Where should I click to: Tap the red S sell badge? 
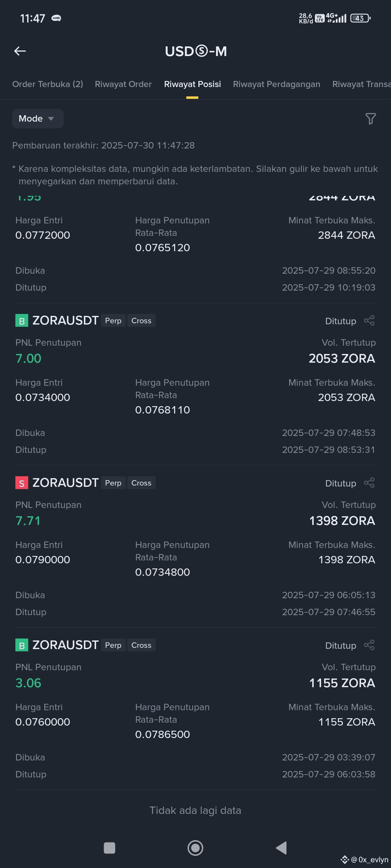click(x=21, y=483)
